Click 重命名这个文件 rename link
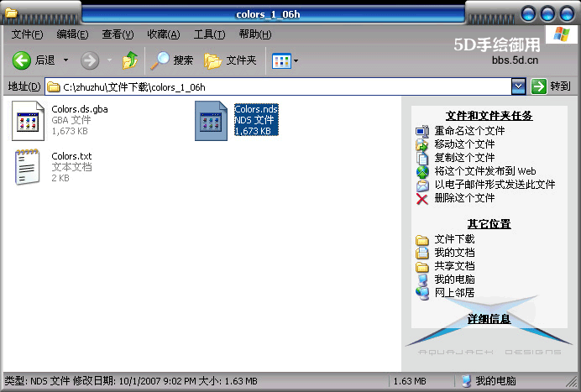Screen dimensions: 581x392 (469, 131)
